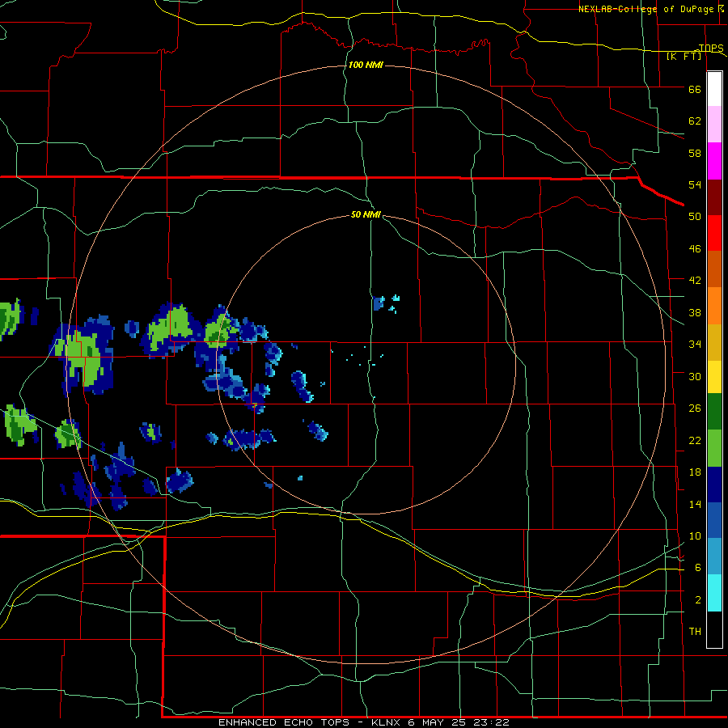
Task: Click the light orange legend band
Action: click(x=714, y=306)
